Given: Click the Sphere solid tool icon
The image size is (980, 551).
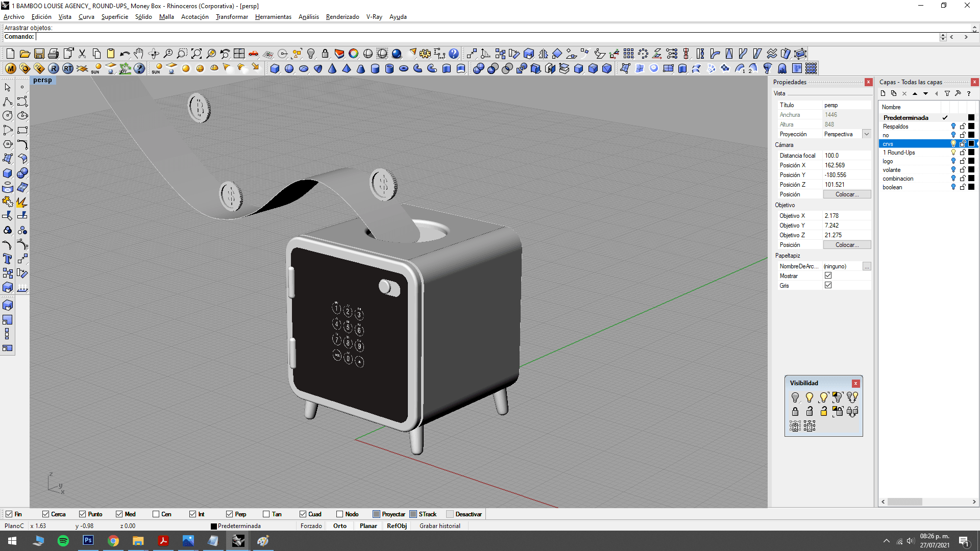Looking at the screenshot, I should click(289, 68).
